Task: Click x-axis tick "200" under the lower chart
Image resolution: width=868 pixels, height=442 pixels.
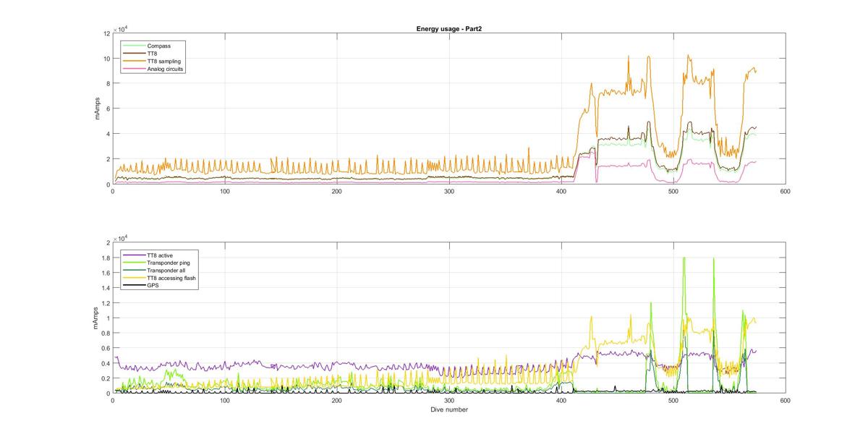Action: pyautogui.click(x=336, y=401)
